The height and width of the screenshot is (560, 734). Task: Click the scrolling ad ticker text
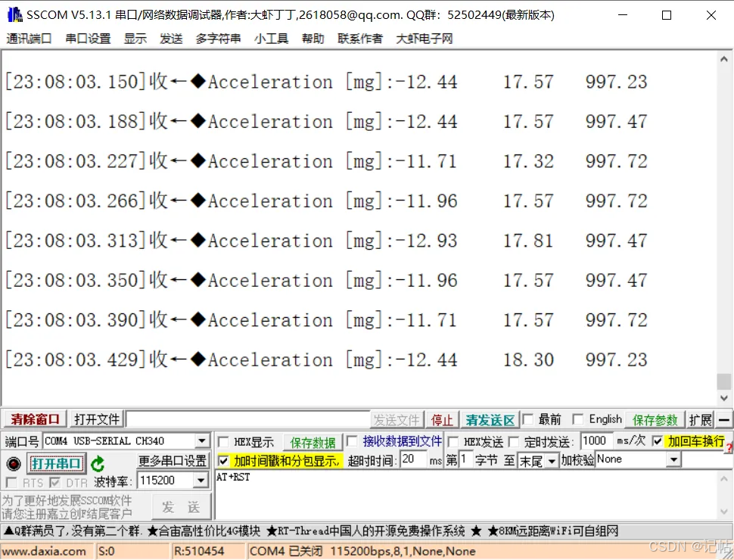point(311,531)
